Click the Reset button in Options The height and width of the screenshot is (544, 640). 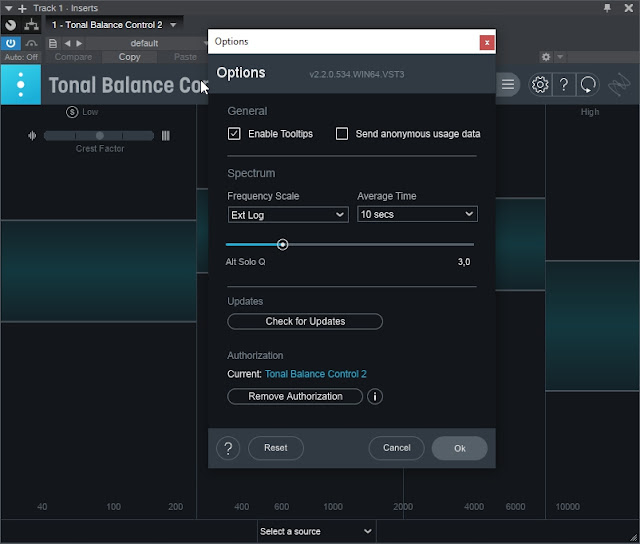[276, 448]
